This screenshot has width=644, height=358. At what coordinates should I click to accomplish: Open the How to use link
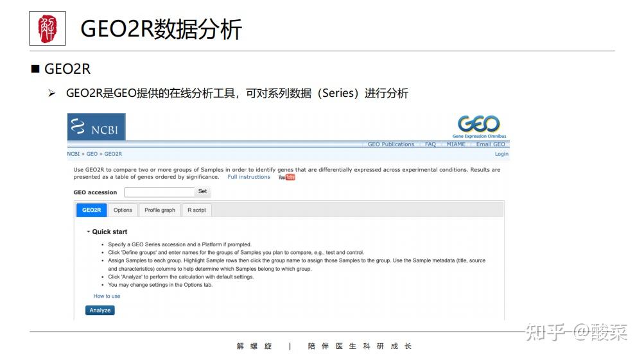(x=107, y=296)
